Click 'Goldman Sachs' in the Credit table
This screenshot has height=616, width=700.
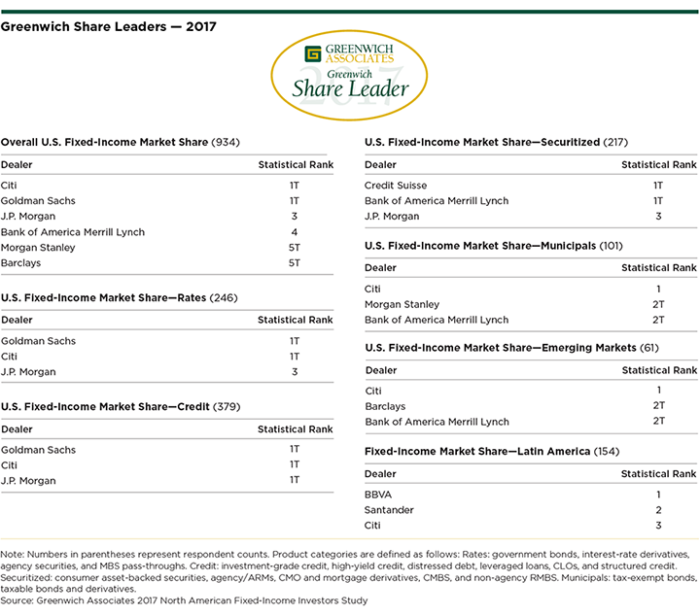point(38,450)
